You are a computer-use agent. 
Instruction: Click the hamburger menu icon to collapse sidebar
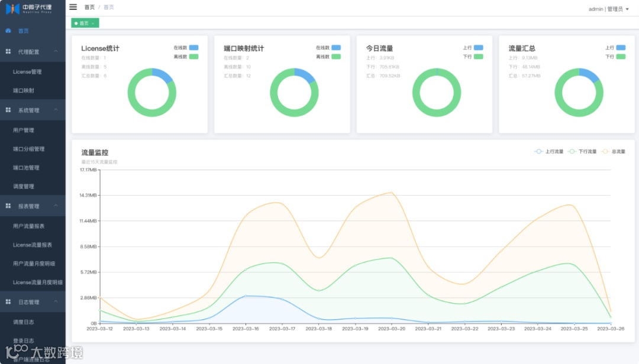(73, 7)
